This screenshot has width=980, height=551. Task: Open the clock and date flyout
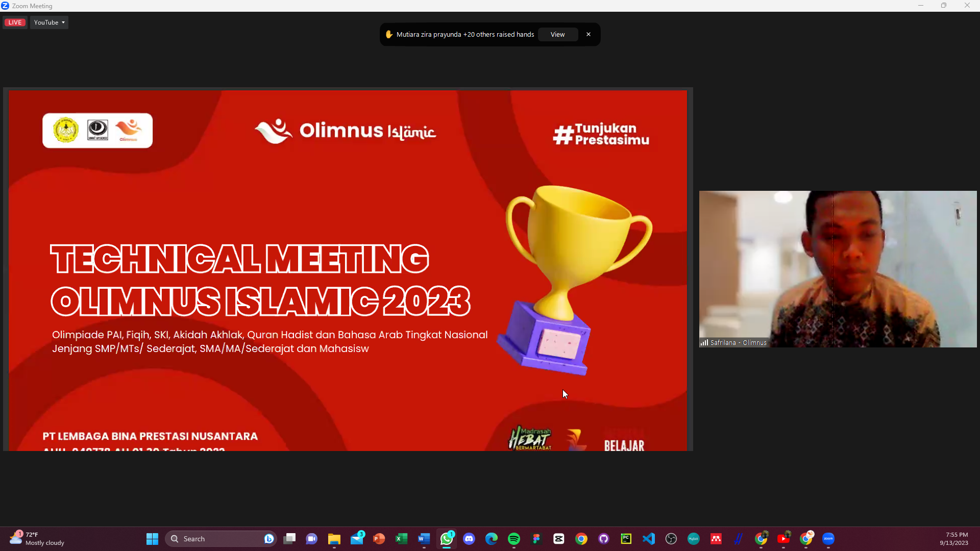tap(953, 539)
